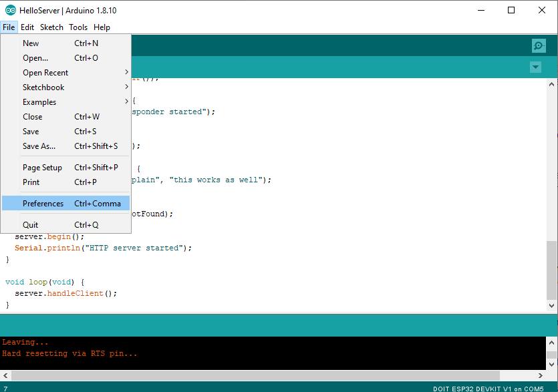Open Page Setup from File menu
Viewport: 558px width, 392px height.
pos(66,168)
